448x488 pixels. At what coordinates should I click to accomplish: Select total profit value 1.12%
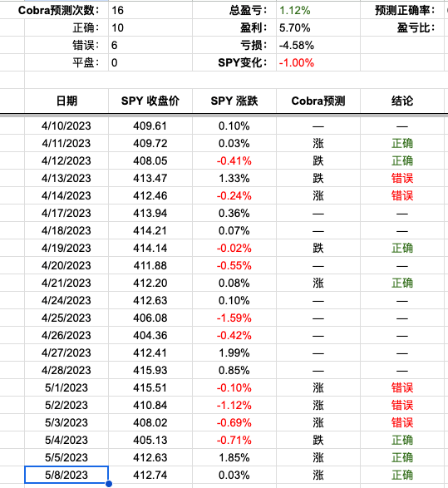(x=318, y=10)
